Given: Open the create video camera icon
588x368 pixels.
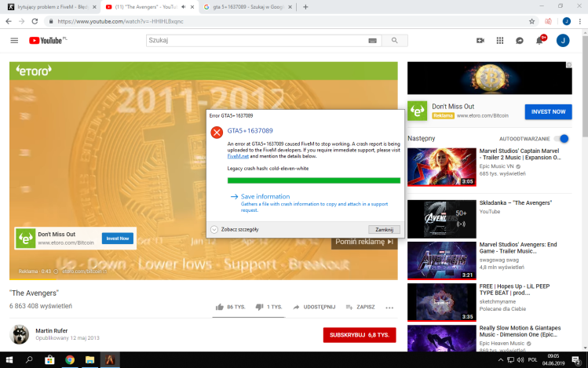Looking at the screenshot, I should click(x=480, y=41).
